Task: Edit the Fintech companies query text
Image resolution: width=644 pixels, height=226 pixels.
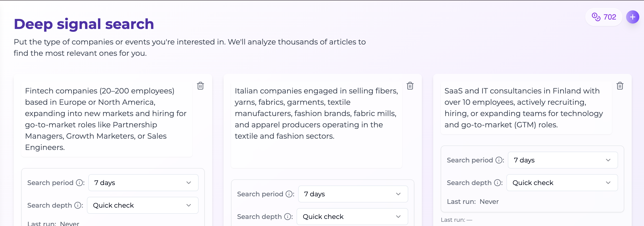Action: pyautogui.click(x=107, y=119)
